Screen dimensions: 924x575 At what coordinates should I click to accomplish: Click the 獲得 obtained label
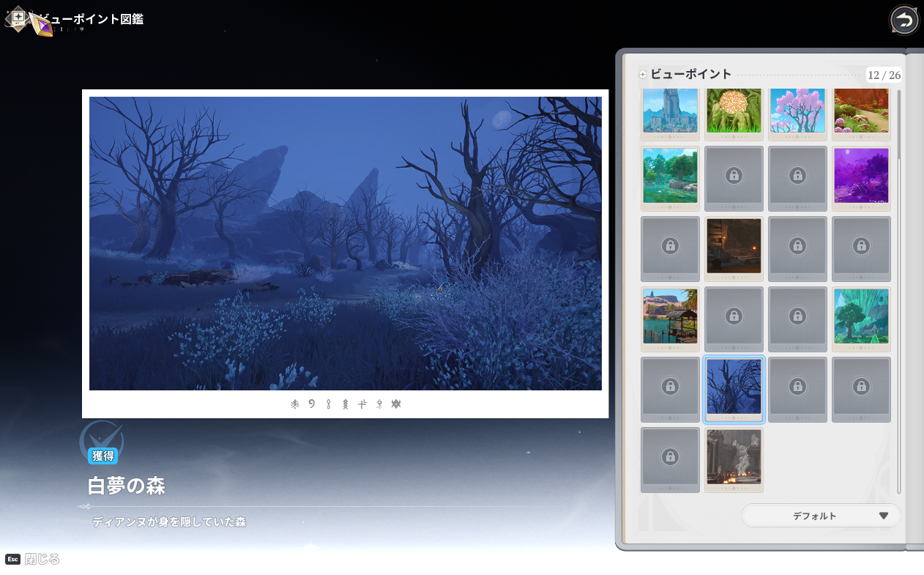coord(103,456)
